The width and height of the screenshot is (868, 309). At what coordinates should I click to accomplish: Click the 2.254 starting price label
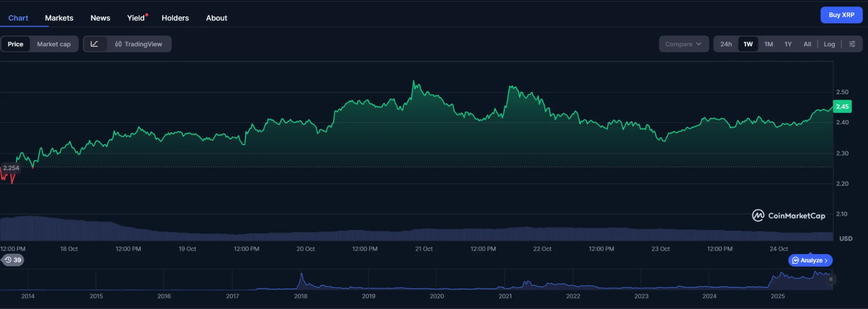[x=11, y=168]
